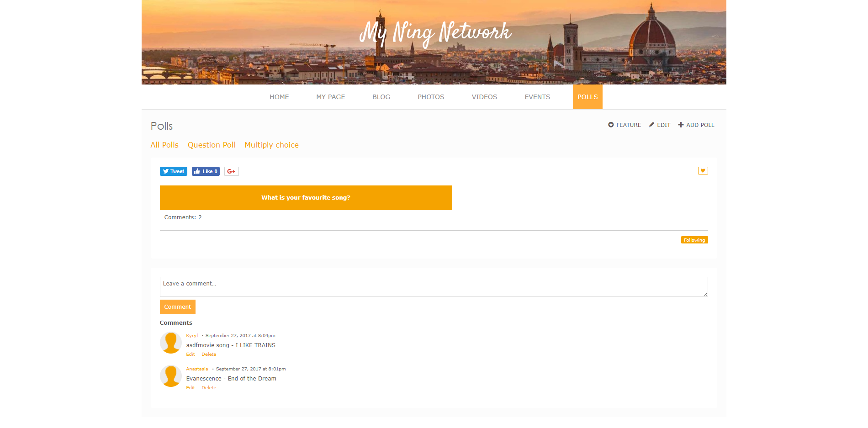Open the EVENTS menu item
Screen dimensions: 868x428
537,97
